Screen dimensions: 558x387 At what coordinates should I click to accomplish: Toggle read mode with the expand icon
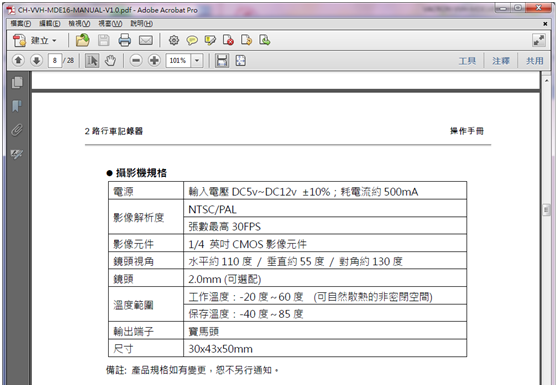(x=539, y=40)
